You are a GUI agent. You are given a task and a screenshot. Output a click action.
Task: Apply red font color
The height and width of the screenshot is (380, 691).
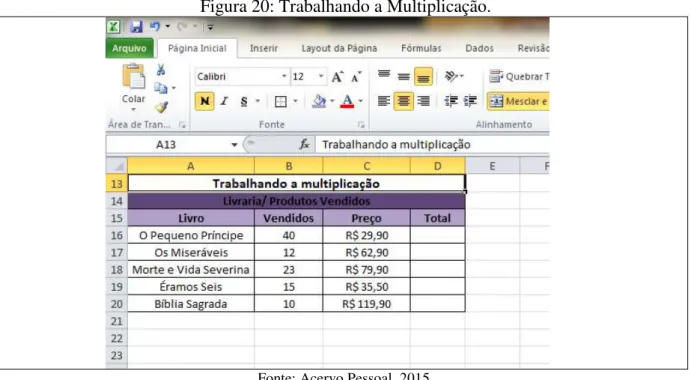pyautogui.click(x=347, y=101)
